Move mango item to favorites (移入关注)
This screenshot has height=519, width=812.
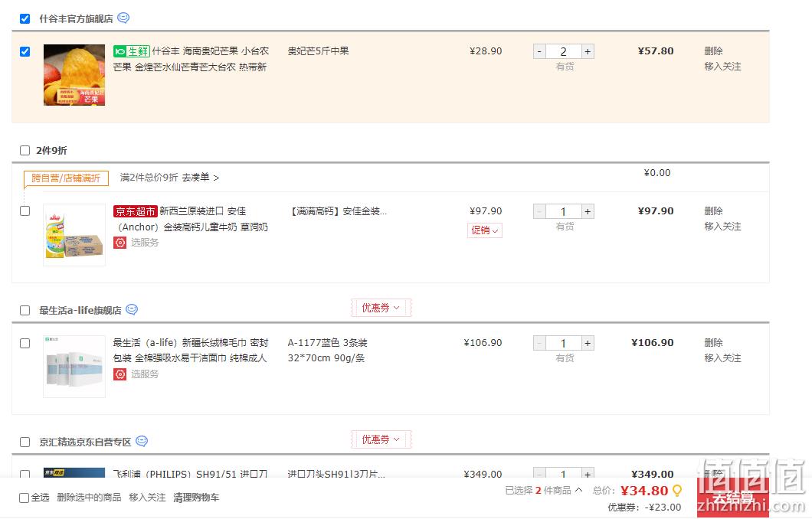[722, 67]
